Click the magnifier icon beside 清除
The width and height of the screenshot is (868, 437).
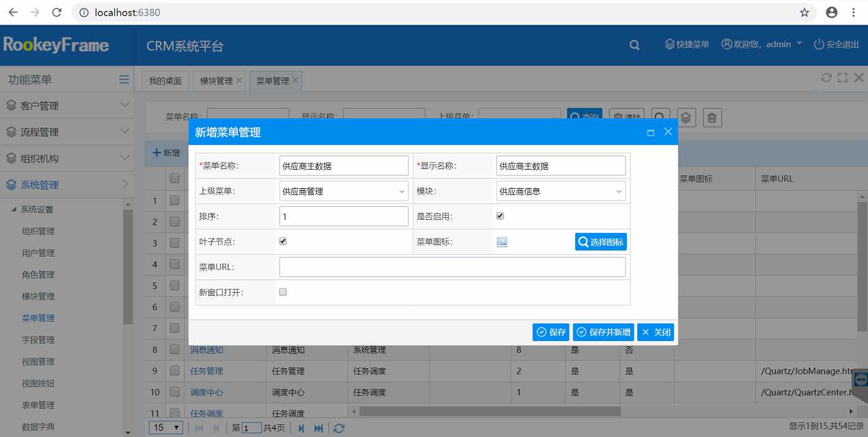tap(661, 117)
